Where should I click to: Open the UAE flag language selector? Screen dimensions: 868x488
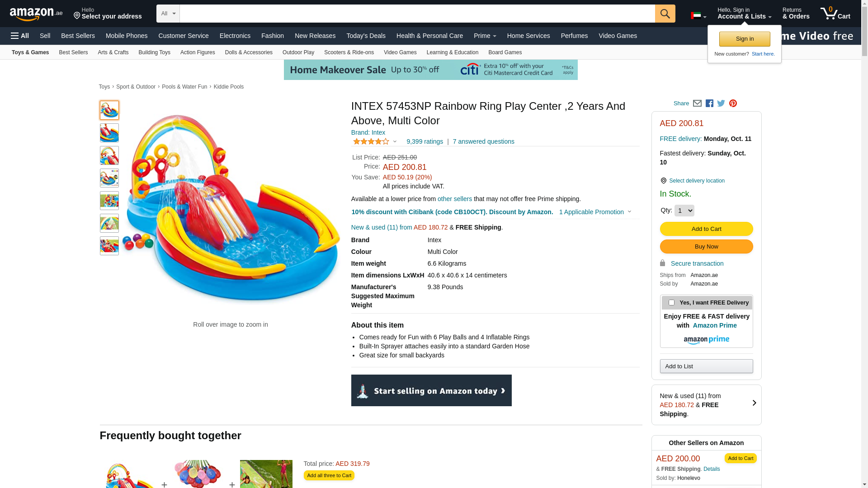[698, 16]
